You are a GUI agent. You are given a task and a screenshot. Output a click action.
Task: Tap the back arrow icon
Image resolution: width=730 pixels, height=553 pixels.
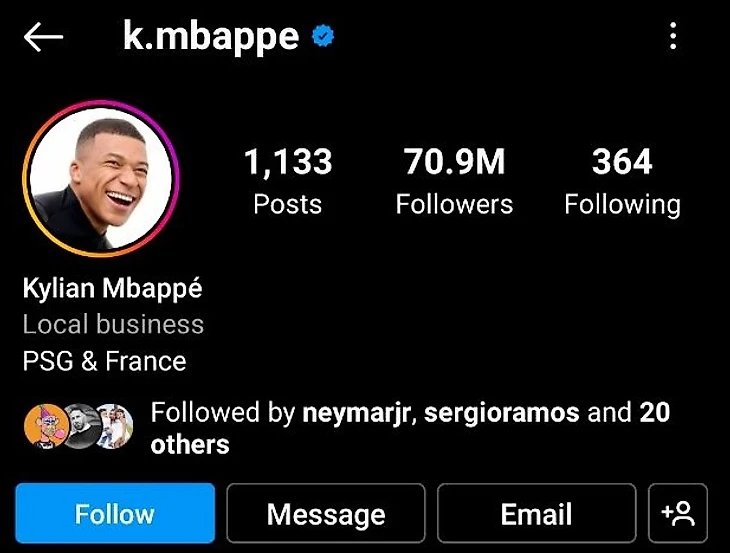[x=43, y=37]
